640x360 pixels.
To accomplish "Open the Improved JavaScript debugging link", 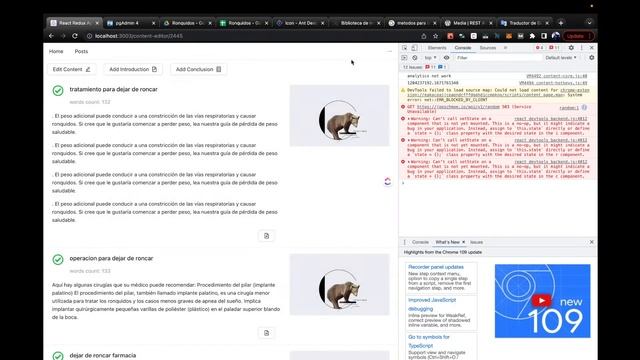I will pyautogui.click(x=432, y=304).
